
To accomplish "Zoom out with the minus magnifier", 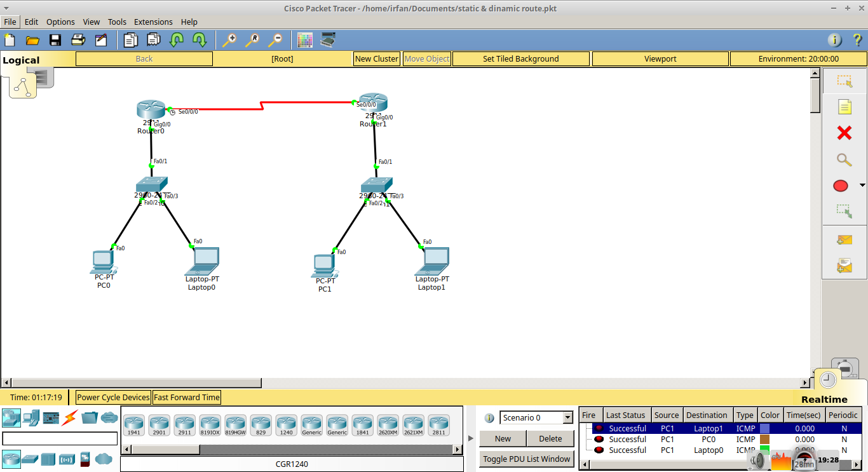I will tap(275, 40).
